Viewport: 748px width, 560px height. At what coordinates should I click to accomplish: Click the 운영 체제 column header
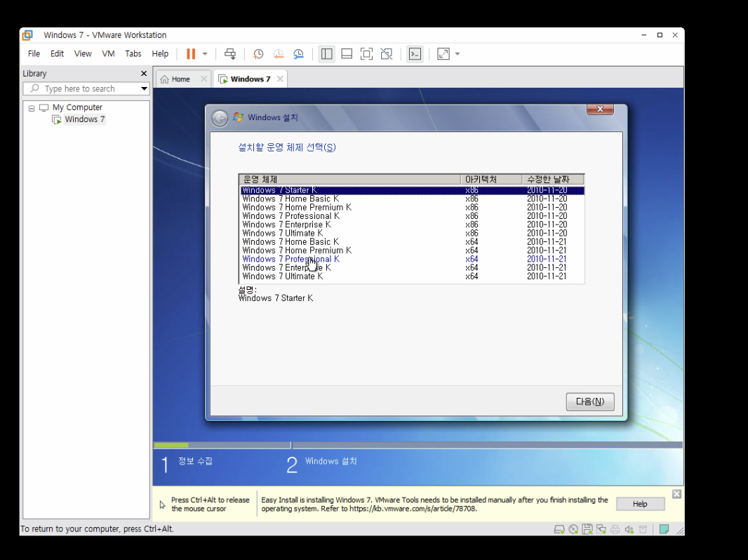349,180
